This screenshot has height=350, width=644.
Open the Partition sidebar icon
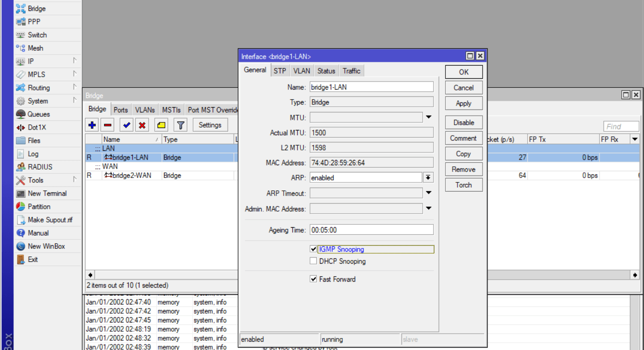(x=21, y=206)
